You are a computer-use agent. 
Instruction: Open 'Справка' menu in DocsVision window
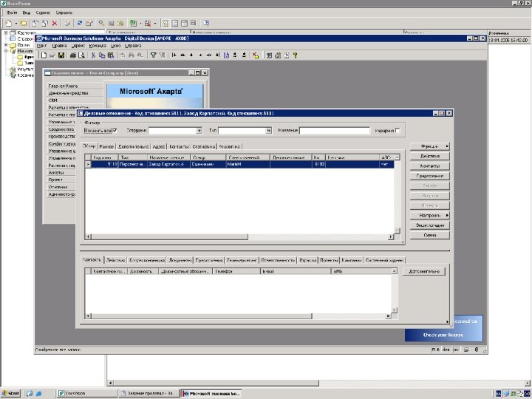(x=64, y=13)
